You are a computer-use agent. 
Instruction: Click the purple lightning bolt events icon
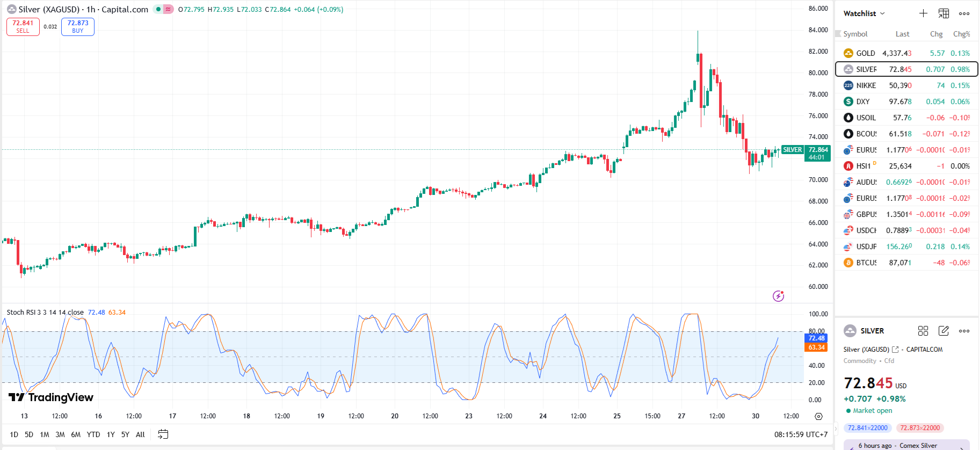click(778, 296)
